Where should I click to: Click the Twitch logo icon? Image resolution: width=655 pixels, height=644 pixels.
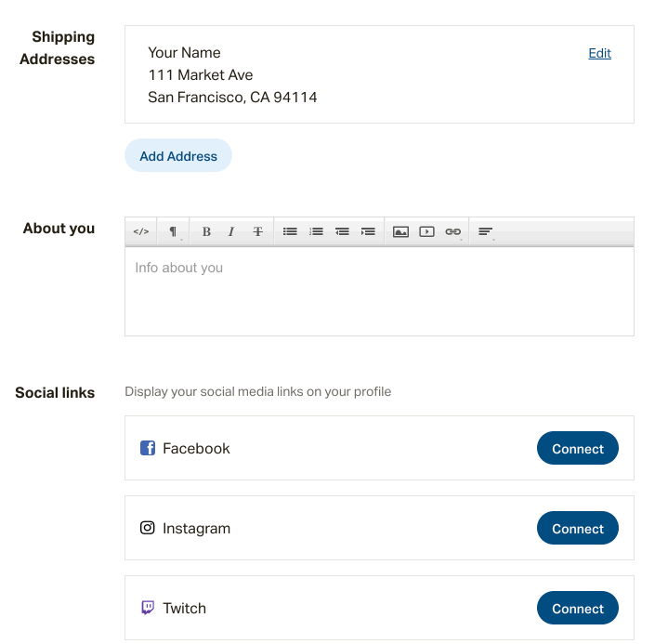click(148, 608)
